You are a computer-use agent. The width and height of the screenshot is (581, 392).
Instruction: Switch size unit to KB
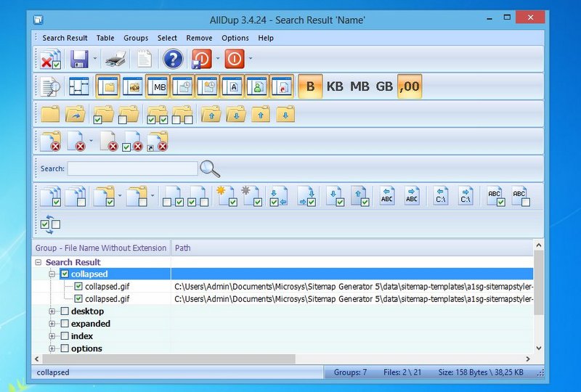point(335,86)
